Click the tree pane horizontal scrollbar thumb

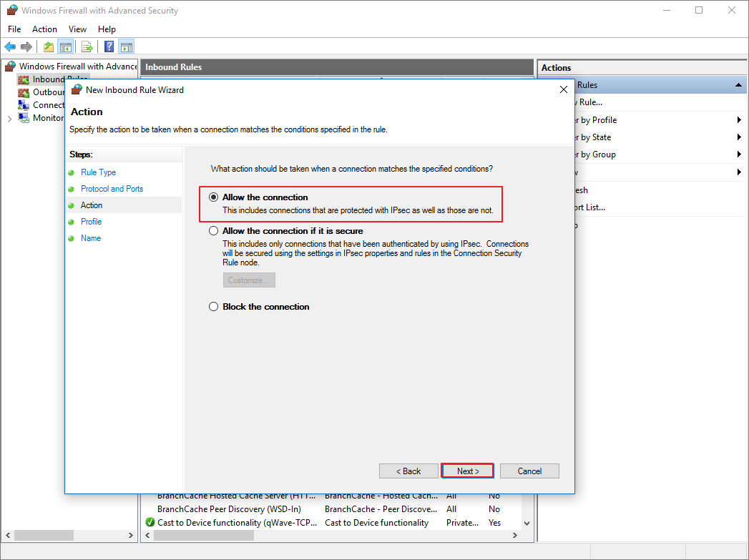[44, 535]
